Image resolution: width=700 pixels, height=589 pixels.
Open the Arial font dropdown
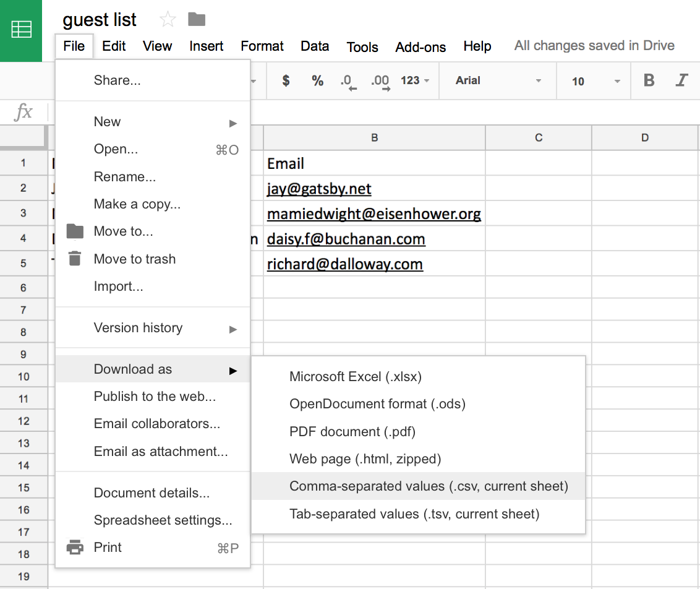(498, 81)
